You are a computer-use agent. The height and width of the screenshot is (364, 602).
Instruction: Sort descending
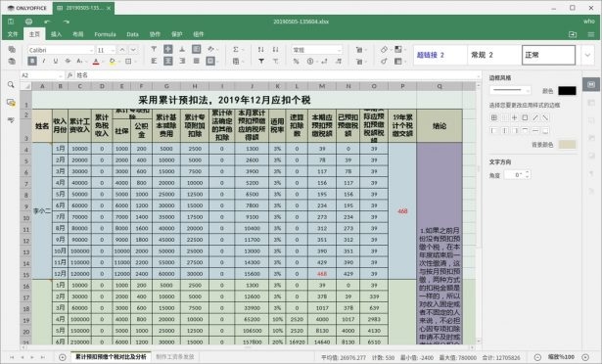275,49
